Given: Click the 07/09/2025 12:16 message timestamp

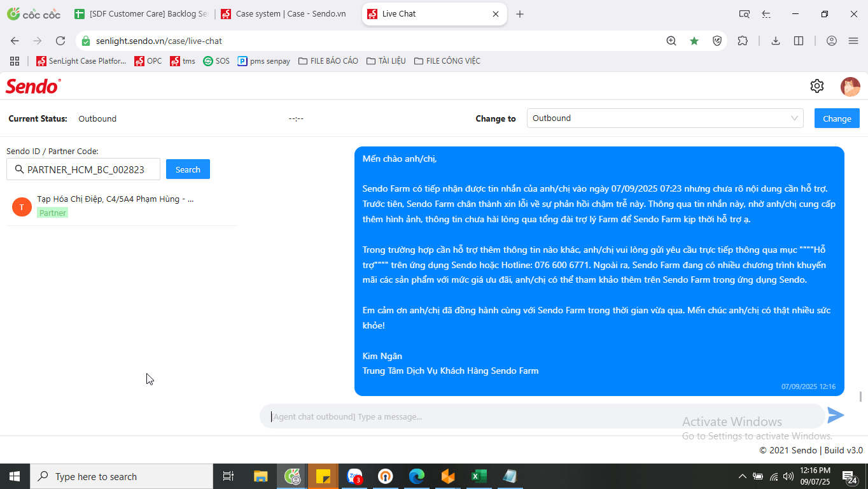Looking at the screenshot, I should 808,386.
